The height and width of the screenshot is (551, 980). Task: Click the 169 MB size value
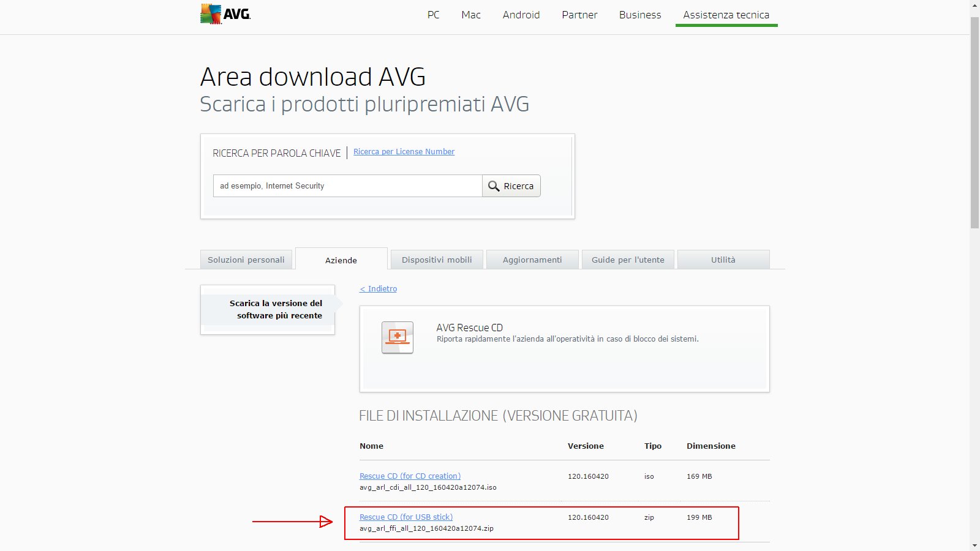(x=699, y=476)
